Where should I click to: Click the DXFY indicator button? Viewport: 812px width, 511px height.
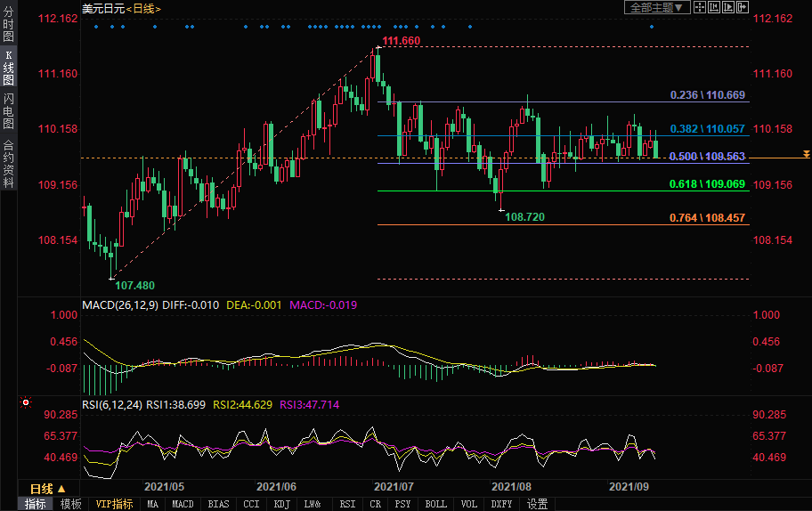[x=501, y=504]
